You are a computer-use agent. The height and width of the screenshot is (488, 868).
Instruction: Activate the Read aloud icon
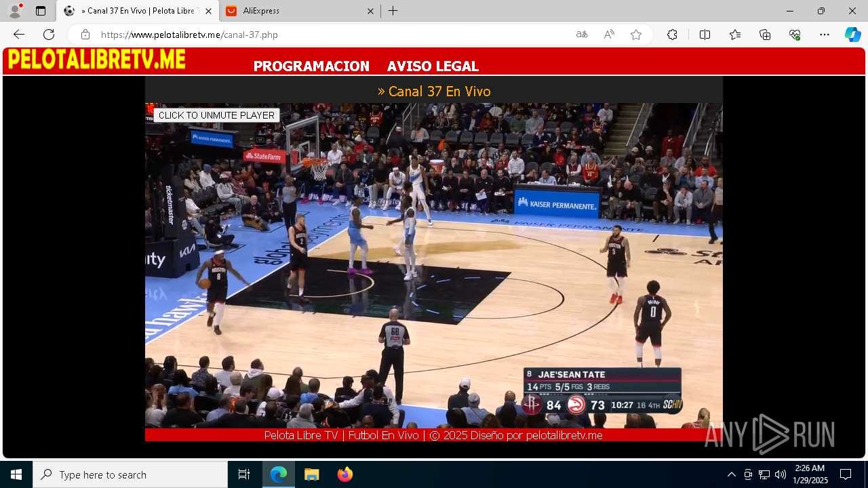click(609, 35)
